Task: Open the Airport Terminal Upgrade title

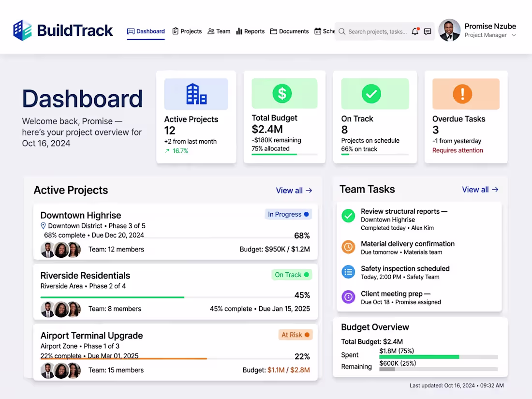Action: click(91, 336)
